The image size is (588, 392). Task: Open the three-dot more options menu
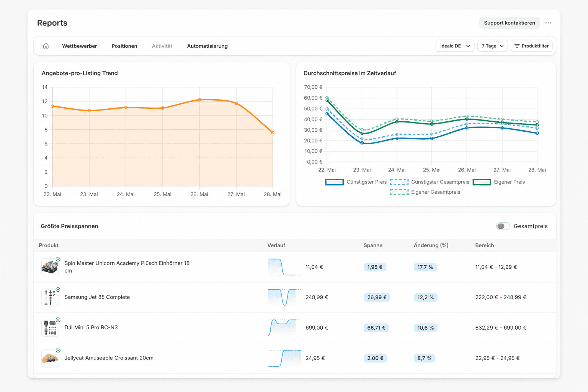(x=548, y=23)
